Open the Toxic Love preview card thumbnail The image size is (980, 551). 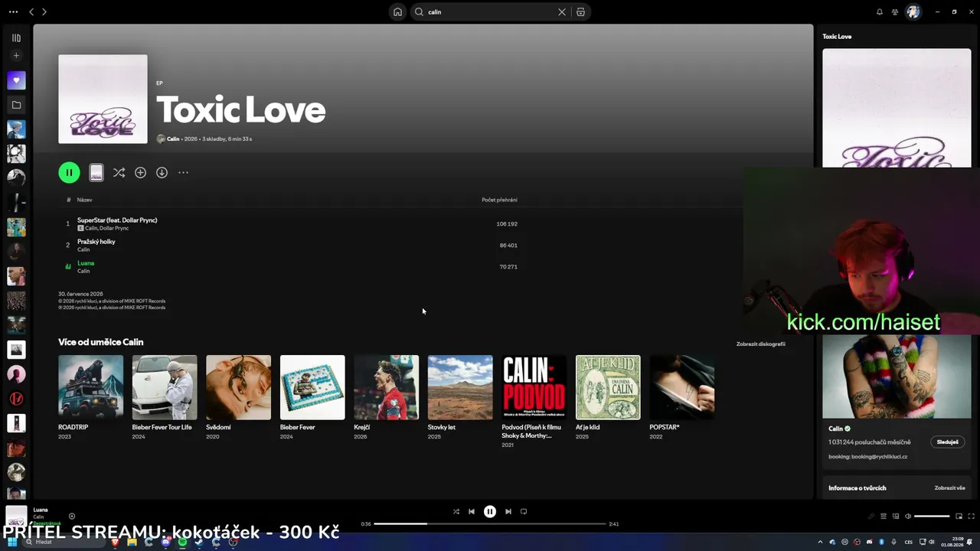[x=96, y=172]
